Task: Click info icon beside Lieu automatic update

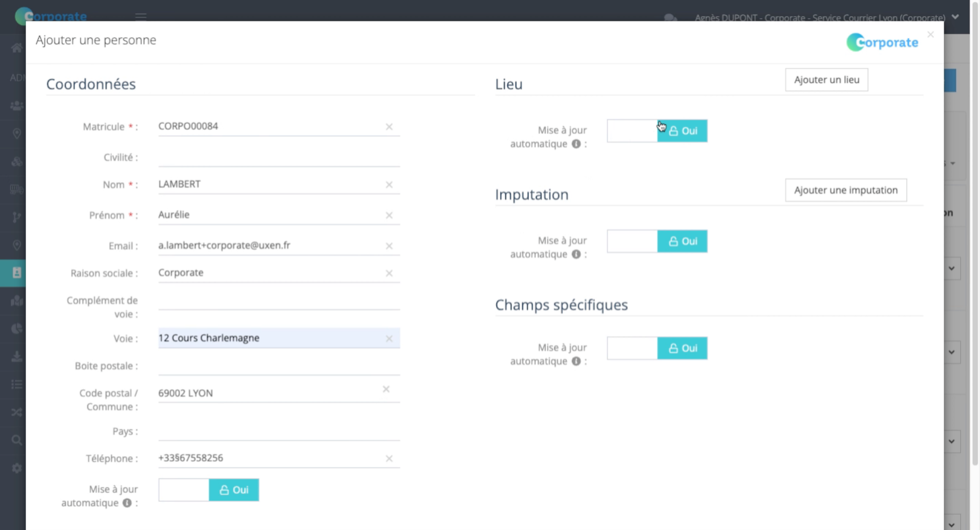Action: (x=576, y=144)
